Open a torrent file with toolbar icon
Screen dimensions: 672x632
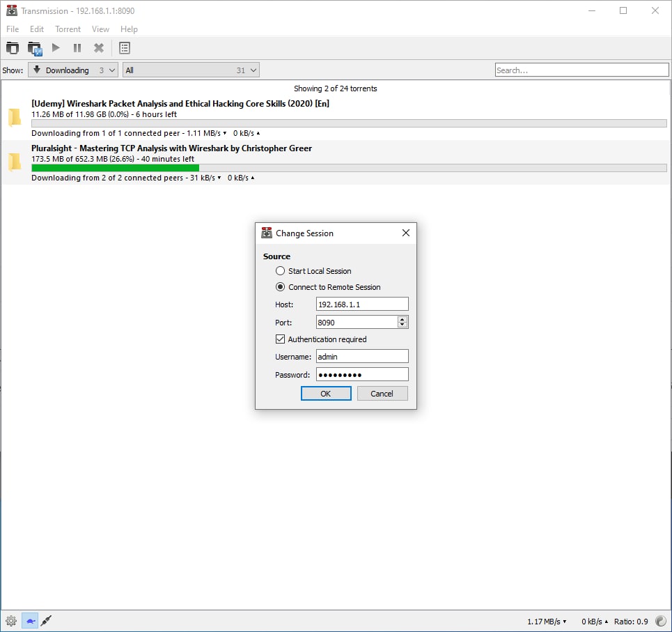[13, 48]
